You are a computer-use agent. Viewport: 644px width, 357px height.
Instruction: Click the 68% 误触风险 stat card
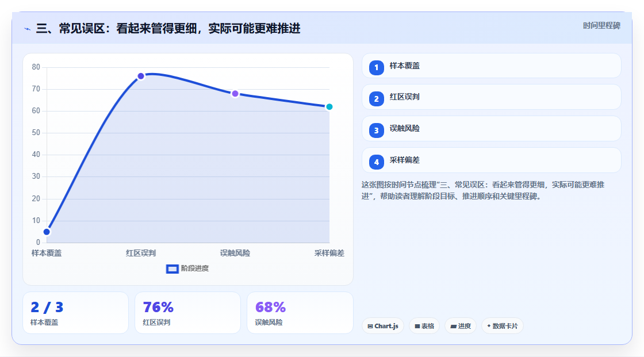(300, 313)
